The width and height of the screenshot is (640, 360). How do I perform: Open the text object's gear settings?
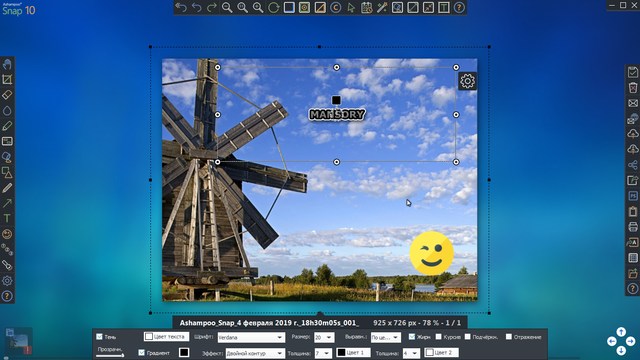[x=467, y=81]
